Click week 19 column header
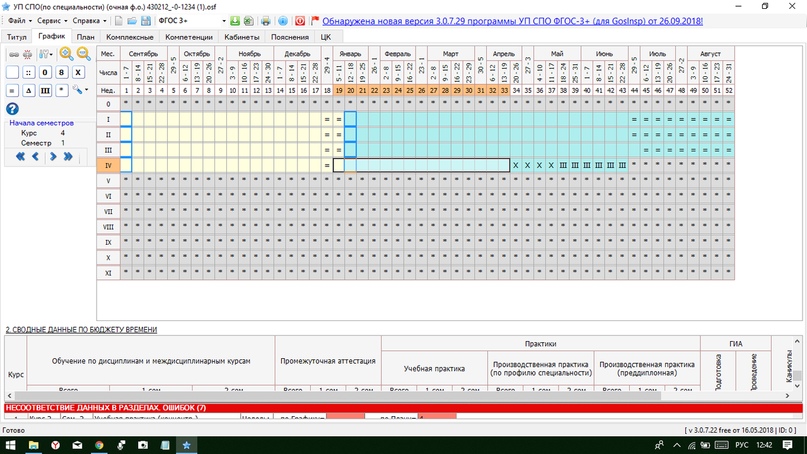The image size is (807, 454). (339, 90)
